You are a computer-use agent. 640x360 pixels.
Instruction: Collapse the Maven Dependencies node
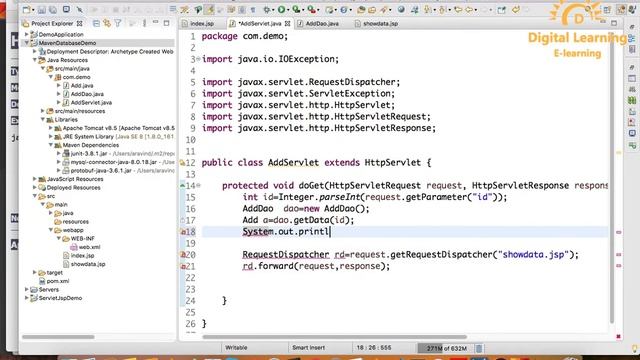click(51, 145)
